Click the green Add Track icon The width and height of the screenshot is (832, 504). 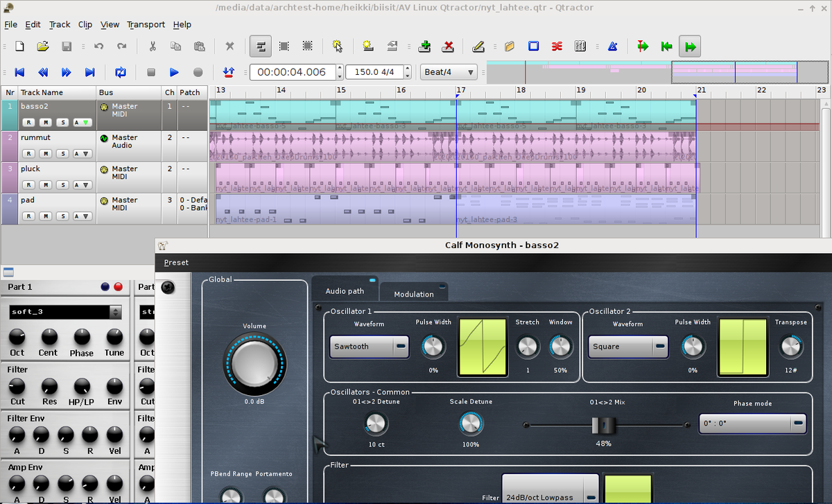tap(425, 46)
